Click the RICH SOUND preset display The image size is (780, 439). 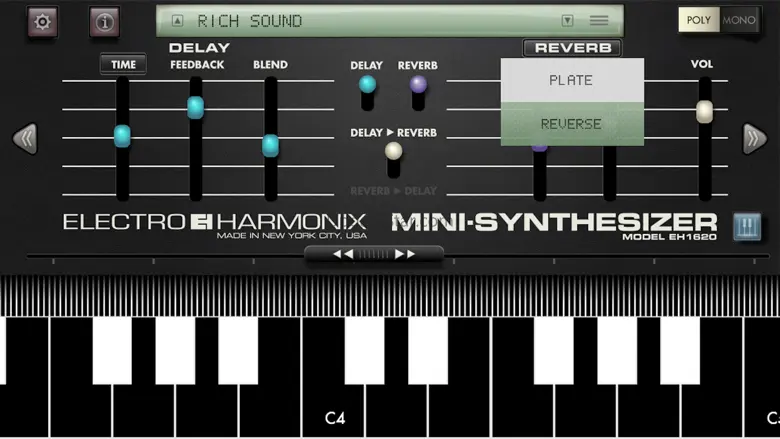pos(390,20)
